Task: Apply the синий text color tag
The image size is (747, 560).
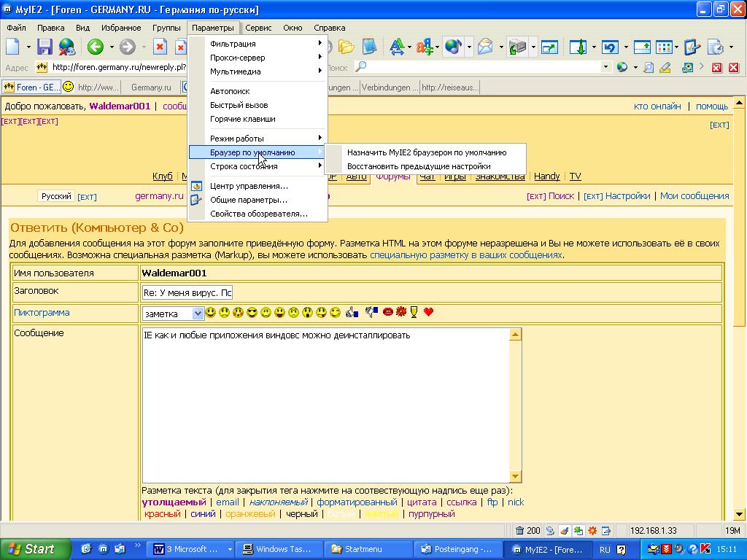Action: tap(203, 514)
